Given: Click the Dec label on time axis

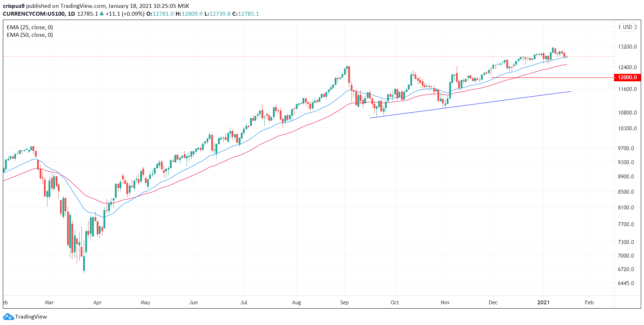Looking at the screenshot, I should click(493, 303).
